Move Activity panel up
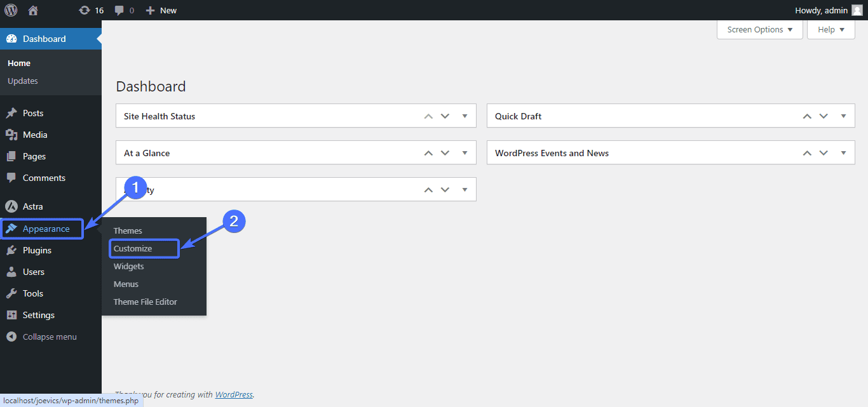Image resolution: width=868 pixels, height=407 pixels. (428, 190)
